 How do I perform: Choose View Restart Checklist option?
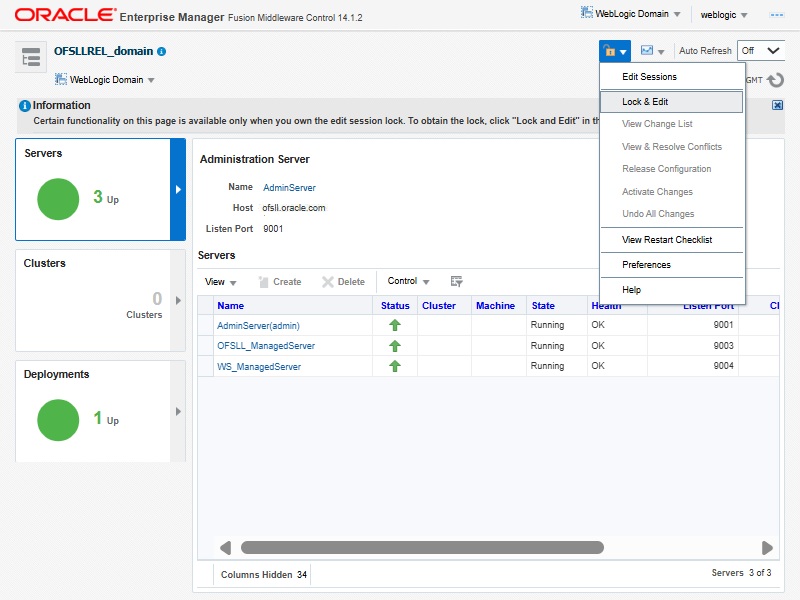click(x=667, y=240)
